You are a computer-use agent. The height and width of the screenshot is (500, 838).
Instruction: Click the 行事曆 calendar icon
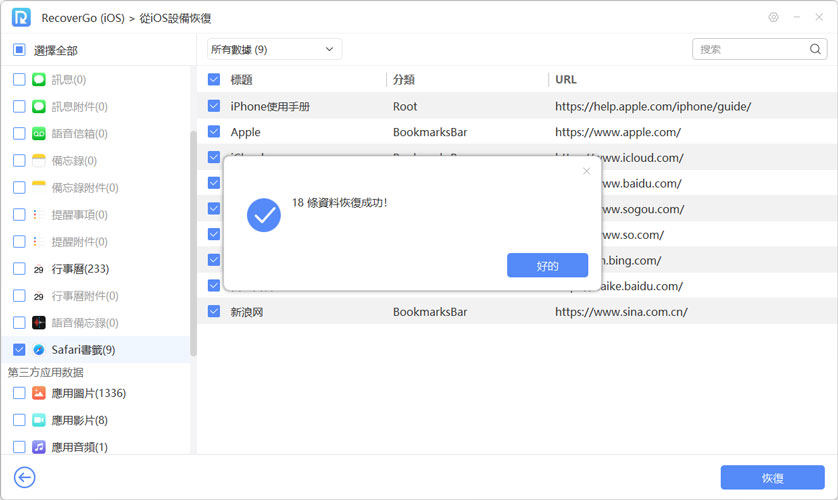tap(38, 269)
